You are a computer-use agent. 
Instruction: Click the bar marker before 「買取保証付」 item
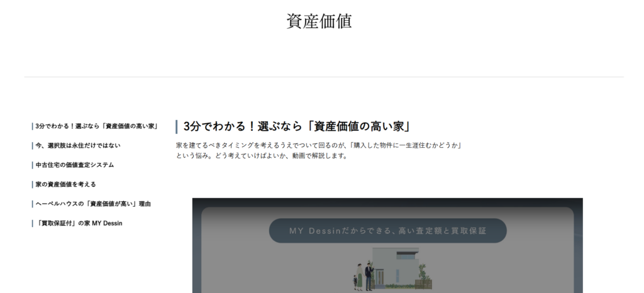coord(32,224)
